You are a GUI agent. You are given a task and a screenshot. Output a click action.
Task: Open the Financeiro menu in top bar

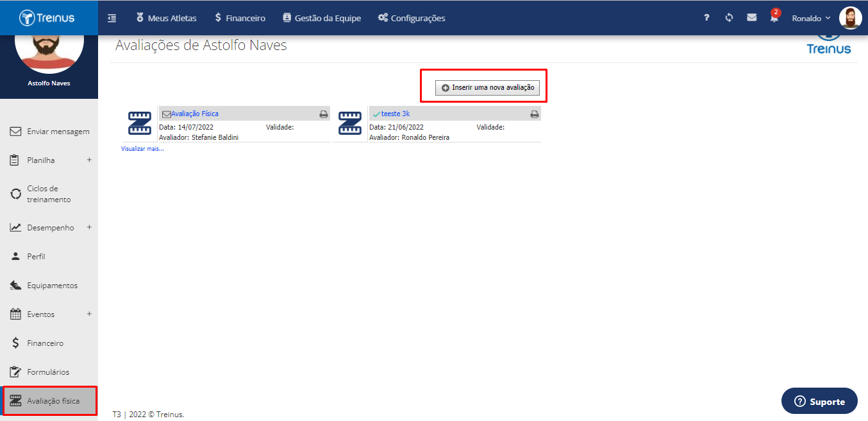click(x=240, y=18)
